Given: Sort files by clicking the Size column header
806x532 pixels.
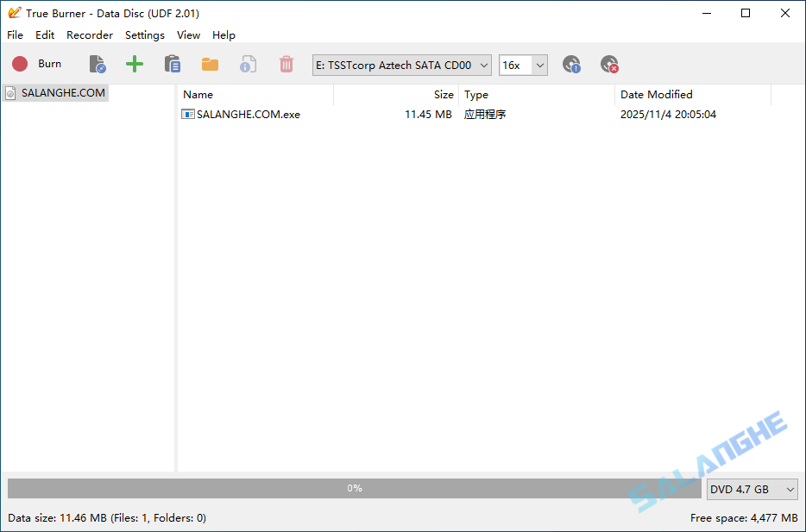Looking at the screenshot, I should pyautogui.click(x=443, y=94).
